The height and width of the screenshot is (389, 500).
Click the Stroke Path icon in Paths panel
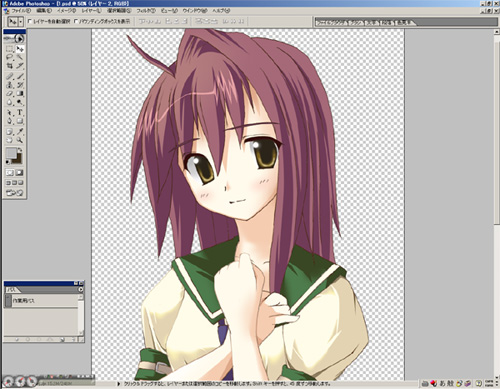tap(28, 340)
